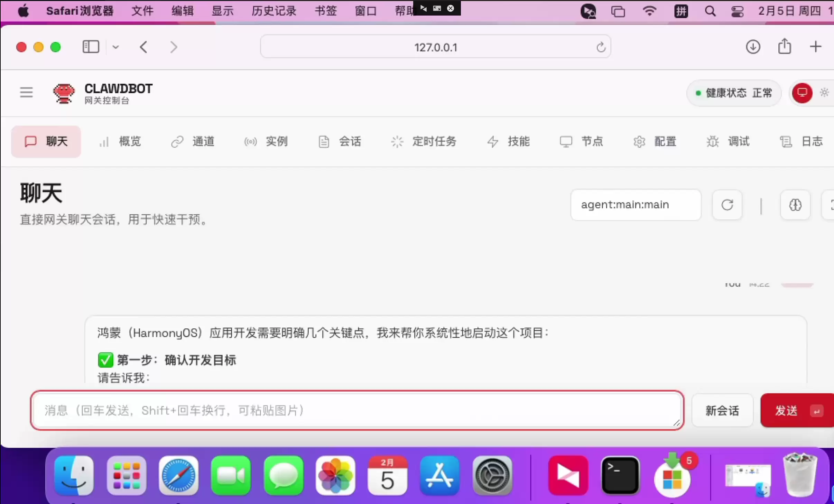Refresh the agent:main:main session
Viewport: 834px width, 504px height.
pos(727,205)
